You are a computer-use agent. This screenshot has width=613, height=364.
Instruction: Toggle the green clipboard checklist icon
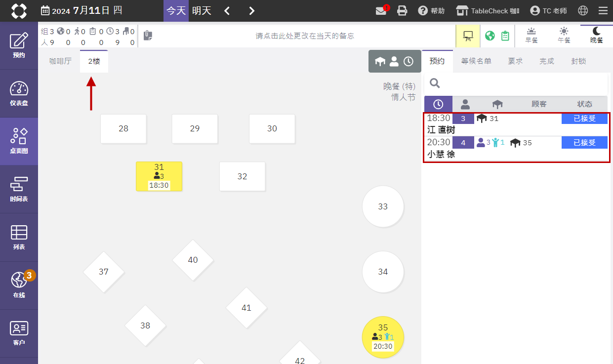[x=505, y=36]
